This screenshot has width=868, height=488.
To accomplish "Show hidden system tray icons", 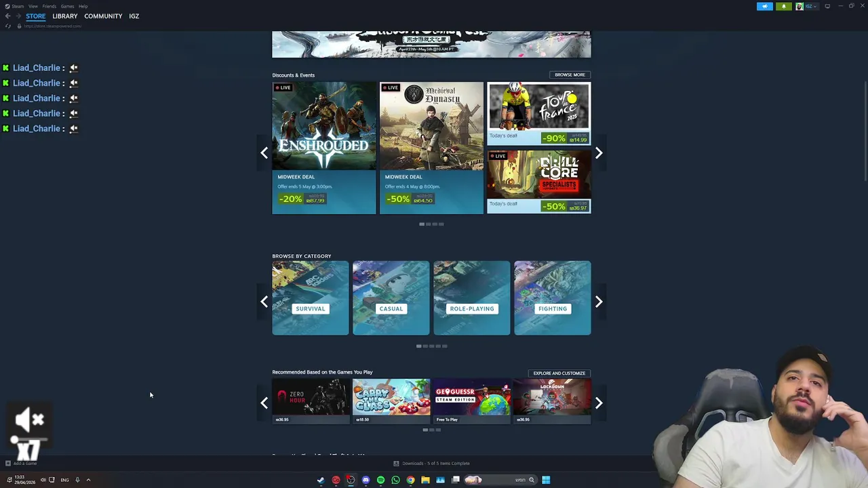I will point(88,480).
